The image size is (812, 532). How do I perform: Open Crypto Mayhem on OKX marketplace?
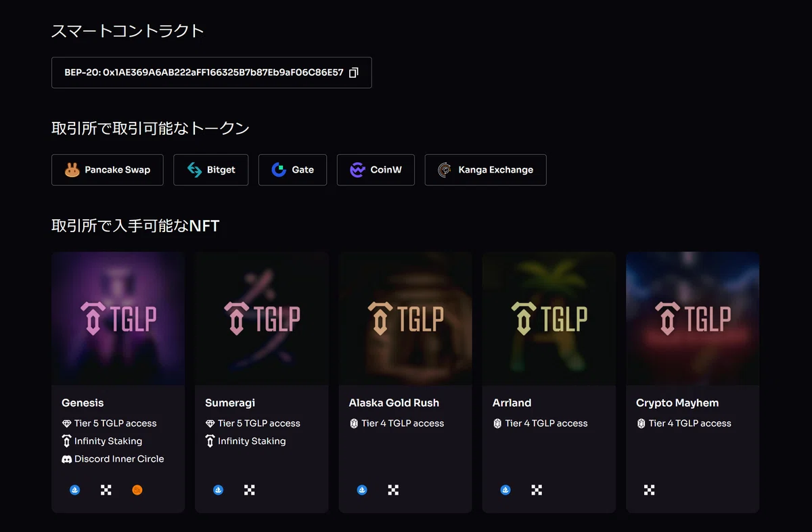(650, 490)
